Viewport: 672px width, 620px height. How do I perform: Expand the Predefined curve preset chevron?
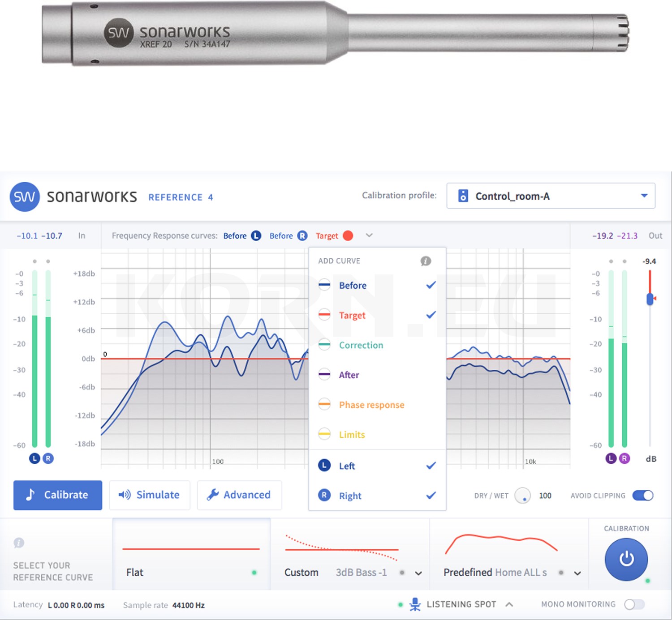577,573
